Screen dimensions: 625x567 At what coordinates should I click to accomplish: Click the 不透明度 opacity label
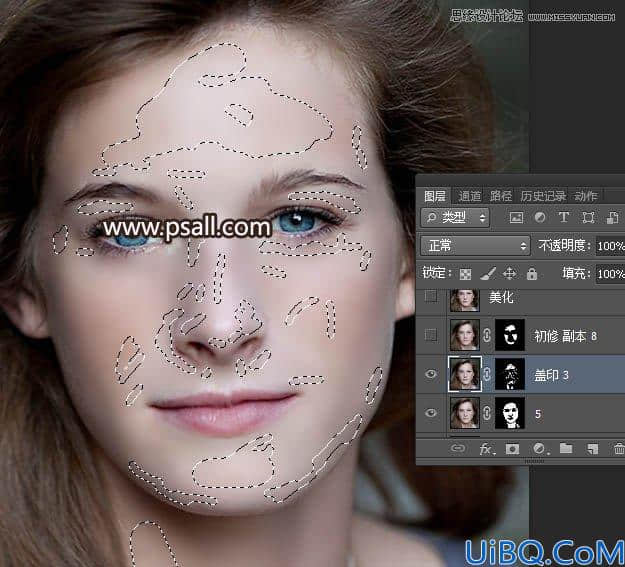564,246
